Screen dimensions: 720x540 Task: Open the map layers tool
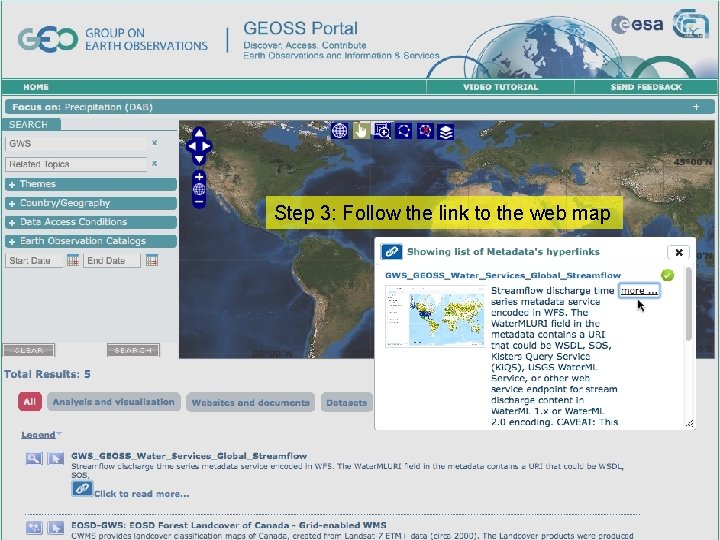[x=446, y=132]
